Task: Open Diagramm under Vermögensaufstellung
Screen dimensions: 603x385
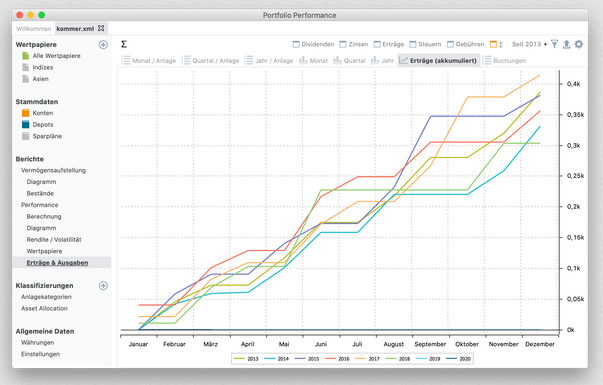Action: pos(41,182)
